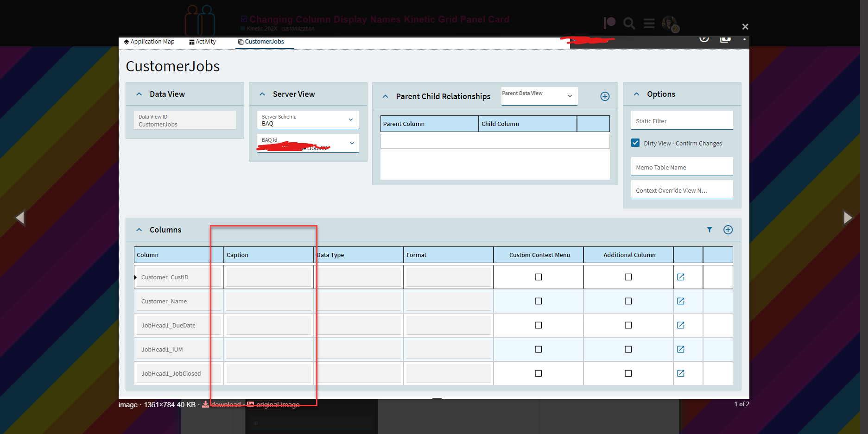The width and height of the screenshot is (868, 434).
Task: Click the Columns filter funnel icon
Action: point(709,230)
